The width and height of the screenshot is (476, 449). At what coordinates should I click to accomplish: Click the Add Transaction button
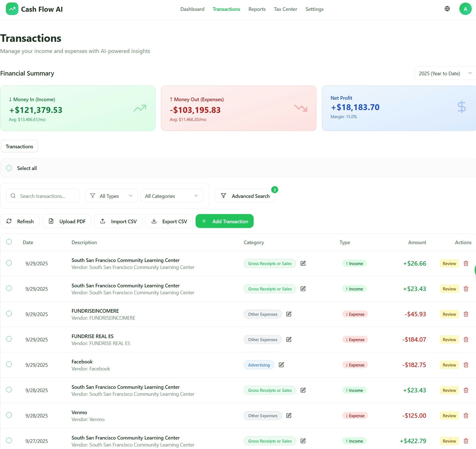(x=224, y=221)
